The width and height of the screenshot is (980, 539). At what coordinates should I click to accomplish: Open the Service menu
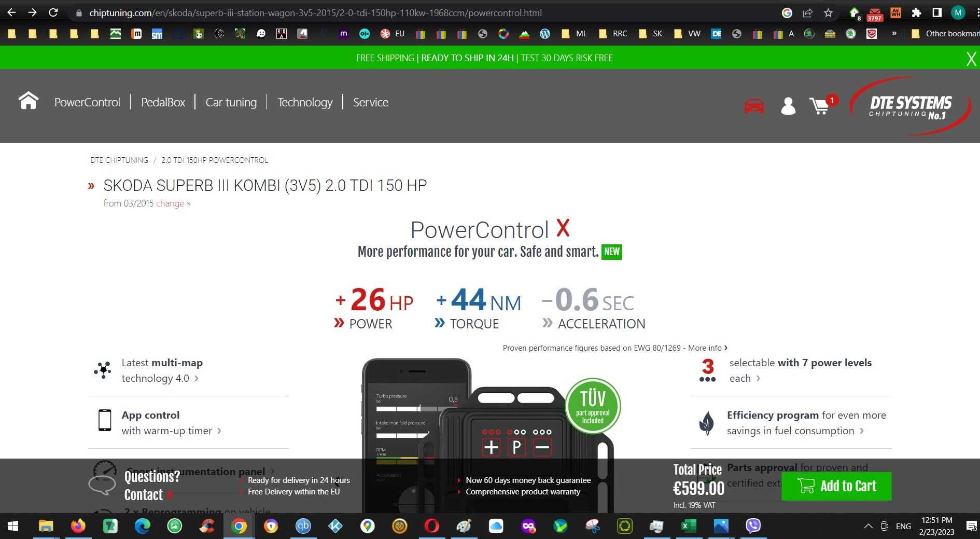pyautogui.click(x=371, y=102)
